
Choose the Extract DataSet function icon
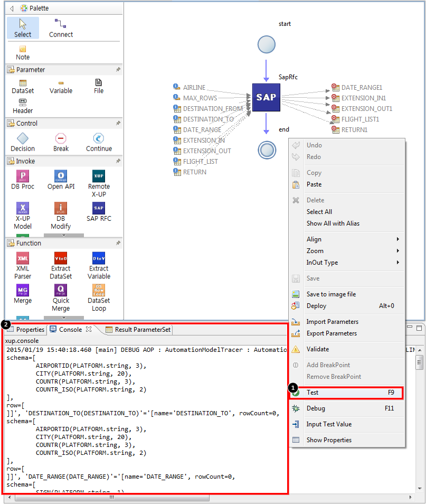pyautogui.click(x=61, y=266)
